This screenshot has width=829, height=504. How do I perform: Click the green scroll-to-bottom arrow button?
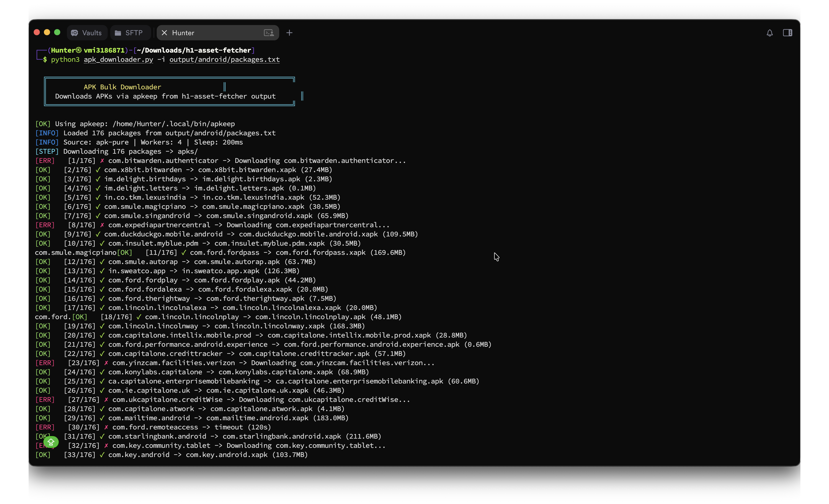point(51,442)
